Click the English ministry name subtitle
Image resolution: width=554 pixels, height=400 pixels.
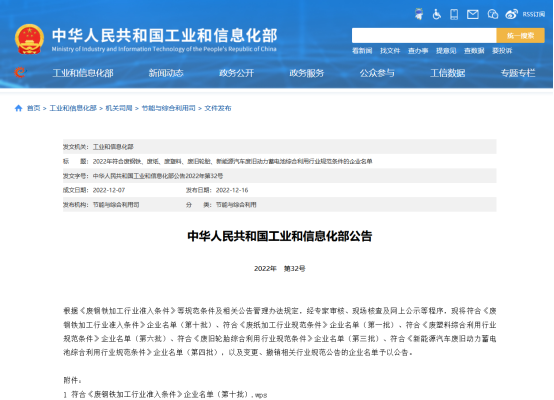click(164, 49)
